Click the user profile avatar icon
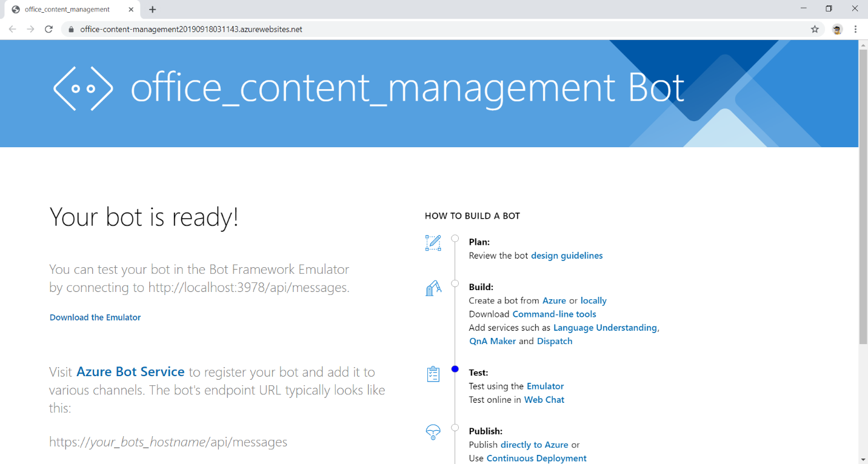The width and height of the screenshot is (868, 464). coord(837,29)
